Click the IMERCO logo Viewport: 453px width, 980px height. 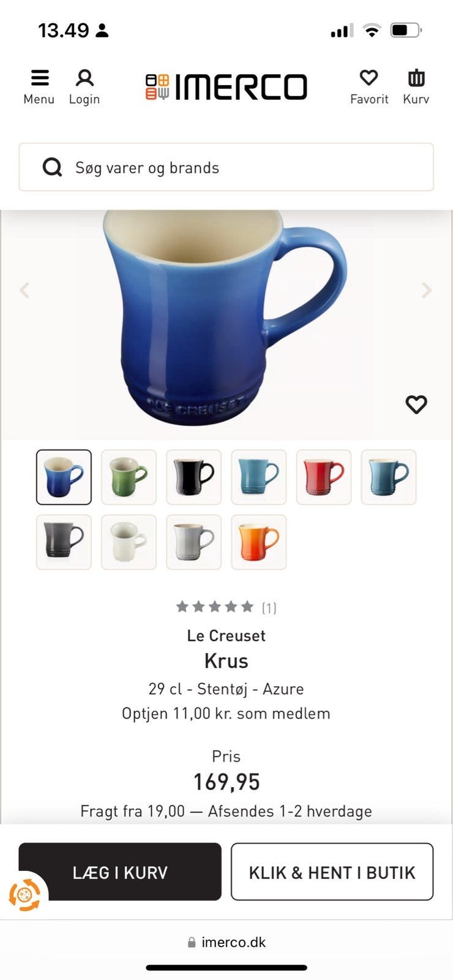click(x=226, y=87)
